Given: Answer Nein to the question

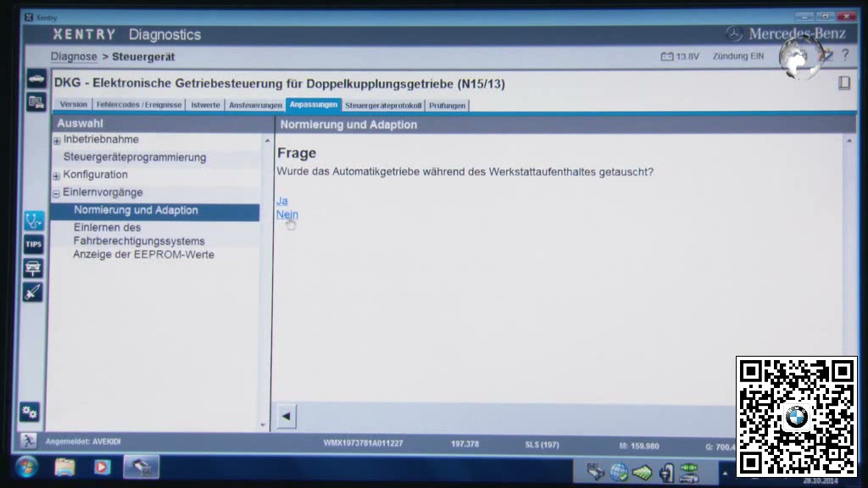Looking at the screenshot, I should 287,214.
